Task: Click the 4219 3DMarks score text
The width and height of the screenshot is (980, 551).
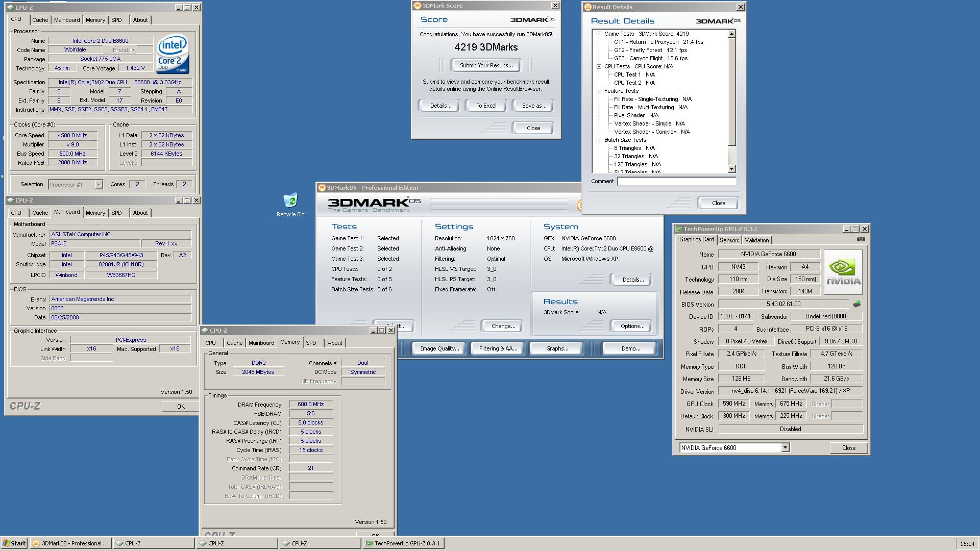Action: (486, 47)
